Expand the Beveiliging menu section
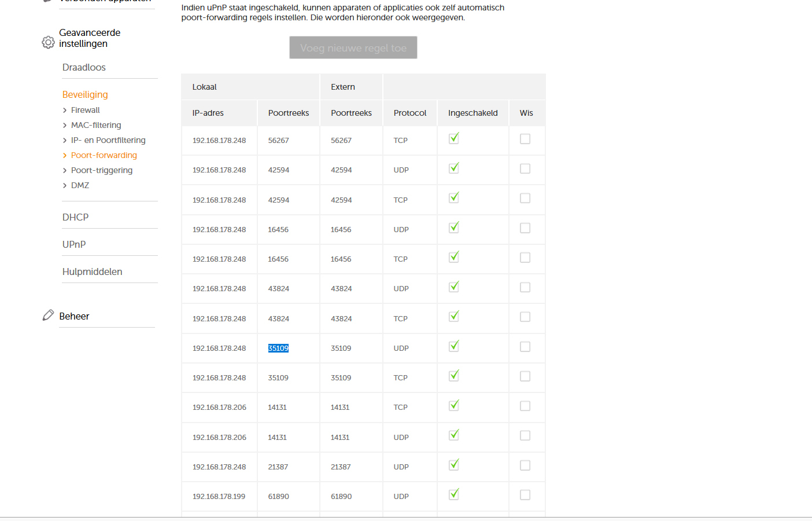The image size is (812, 521). tap(85, 94)
